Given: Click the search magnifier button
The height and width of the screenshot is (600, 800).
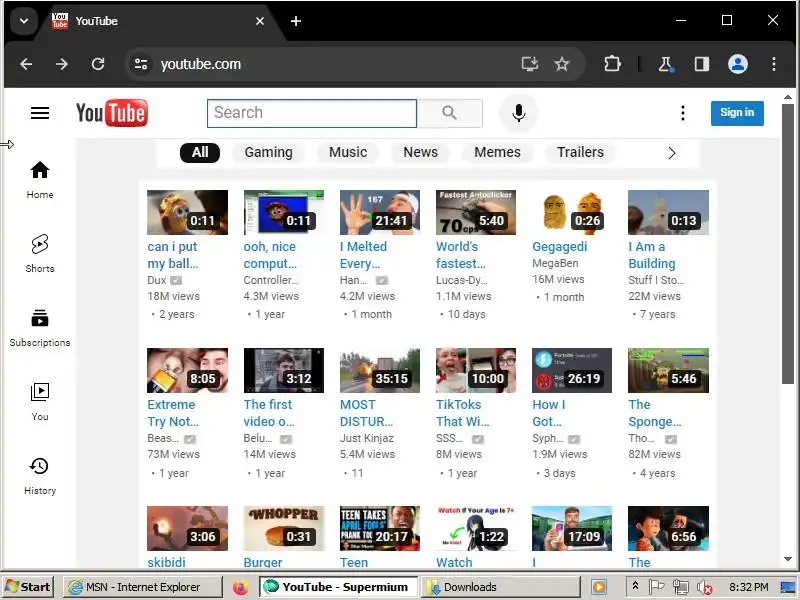Looking at the screenshot, I should coord(449,113).
